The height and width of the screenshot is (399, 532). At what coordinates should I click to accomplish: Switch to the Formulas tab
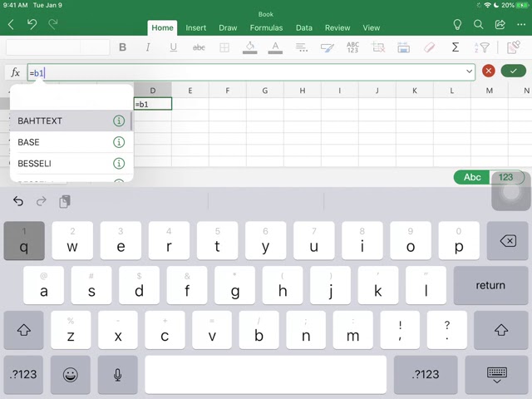266,27
